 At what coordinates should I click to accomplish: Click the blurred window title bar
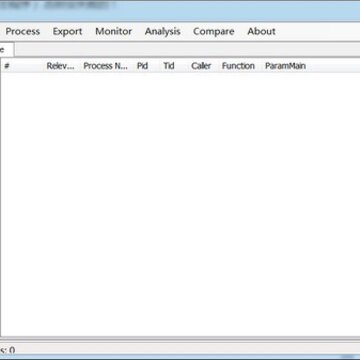(180, 11)
